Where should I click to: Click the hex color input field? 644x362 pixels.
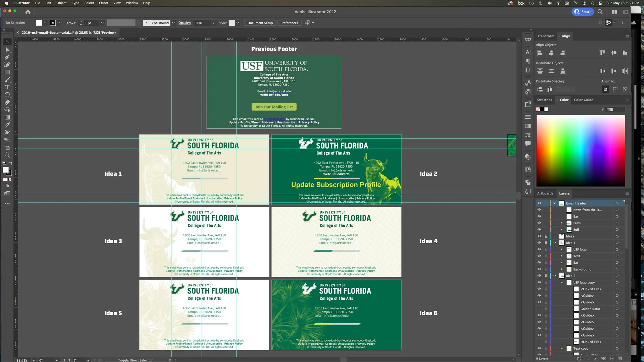tap(615, 109)
